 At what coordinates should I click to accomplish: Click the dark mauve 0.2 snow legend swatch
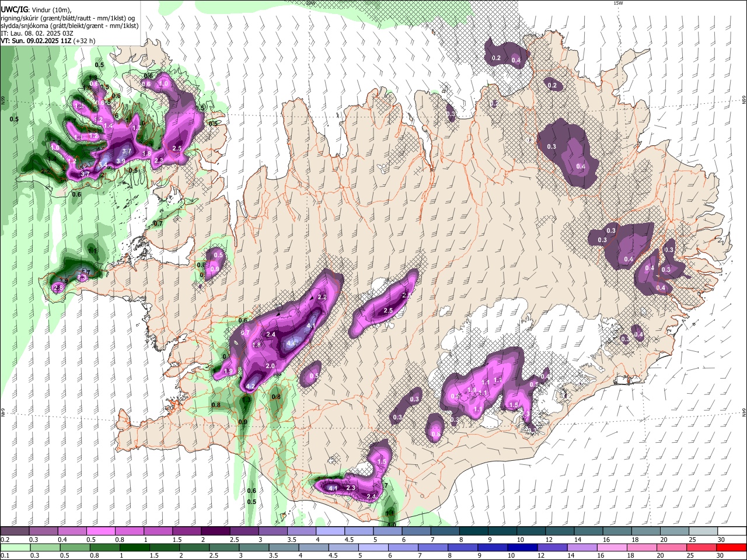[x=15, y=531]
